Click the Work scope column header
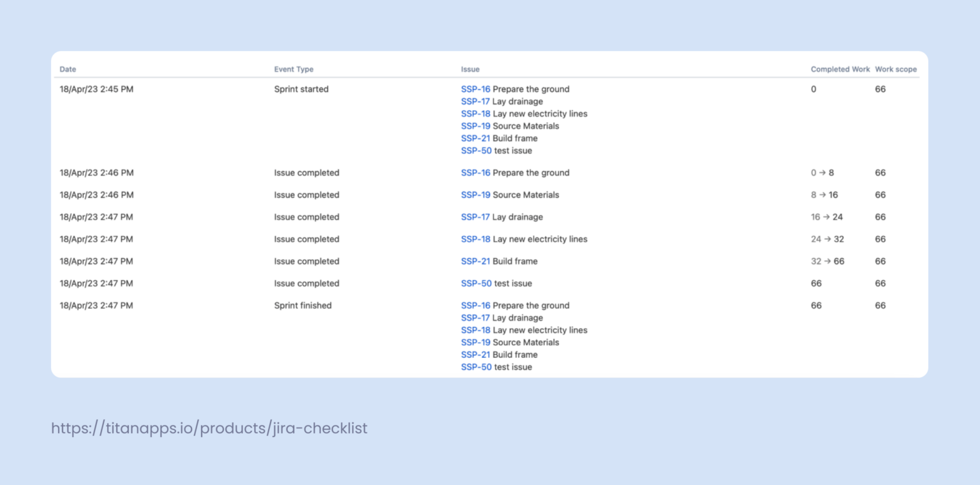The height and width of the screenshot is (485, 980). pos(896,69)
